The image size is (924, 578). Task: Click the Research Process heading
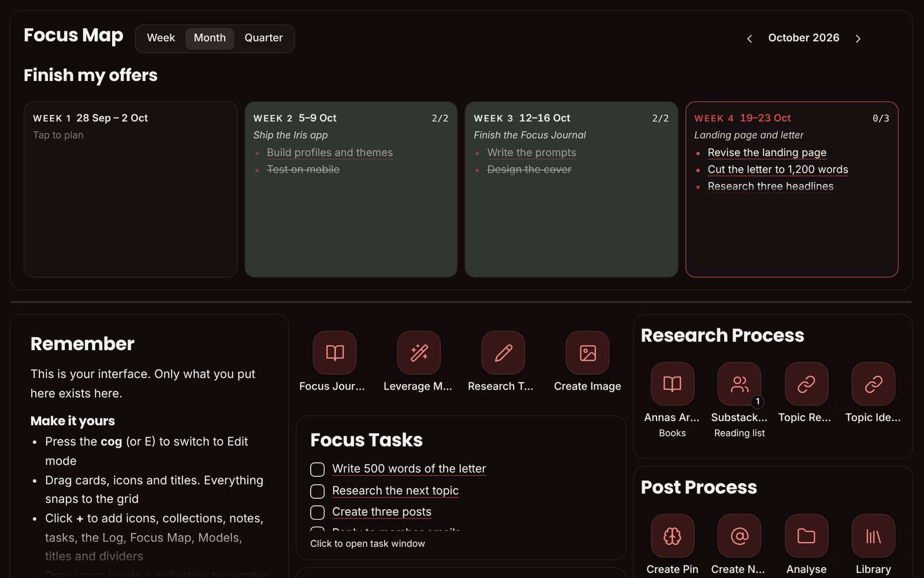click(x=722, y=336)
